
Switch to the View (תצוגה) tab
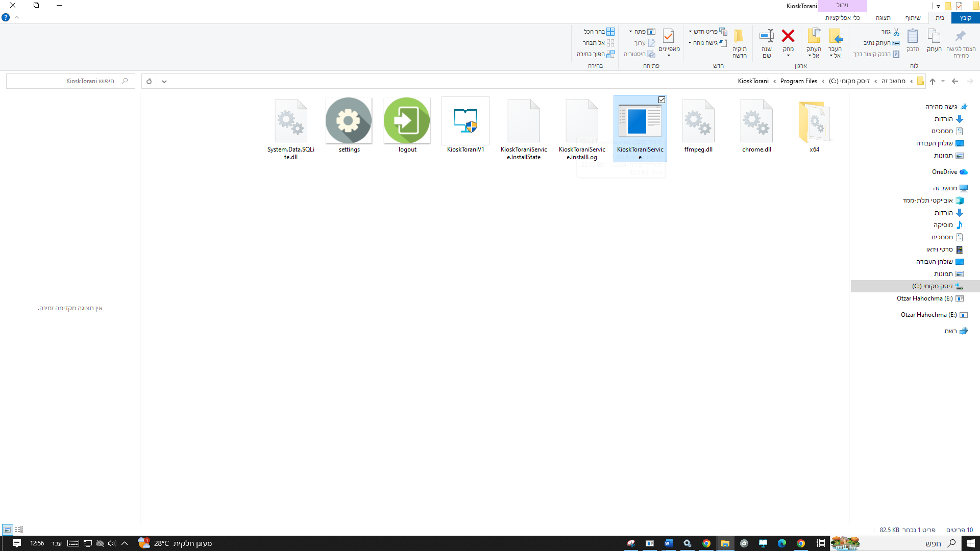(883, 18)
